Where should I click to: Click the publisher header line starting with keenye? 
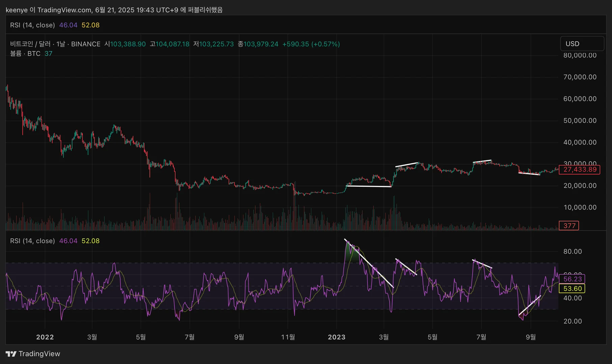point(114,10)
